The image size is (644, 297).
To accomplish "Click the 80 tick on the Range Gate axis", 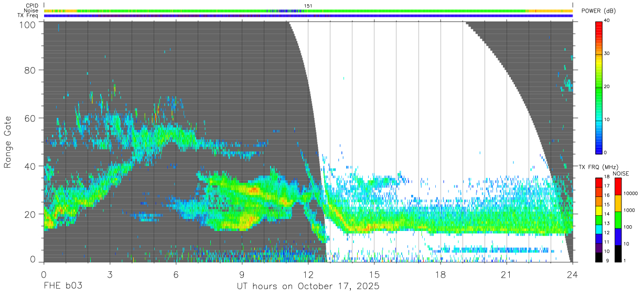I will click(31, 70).
